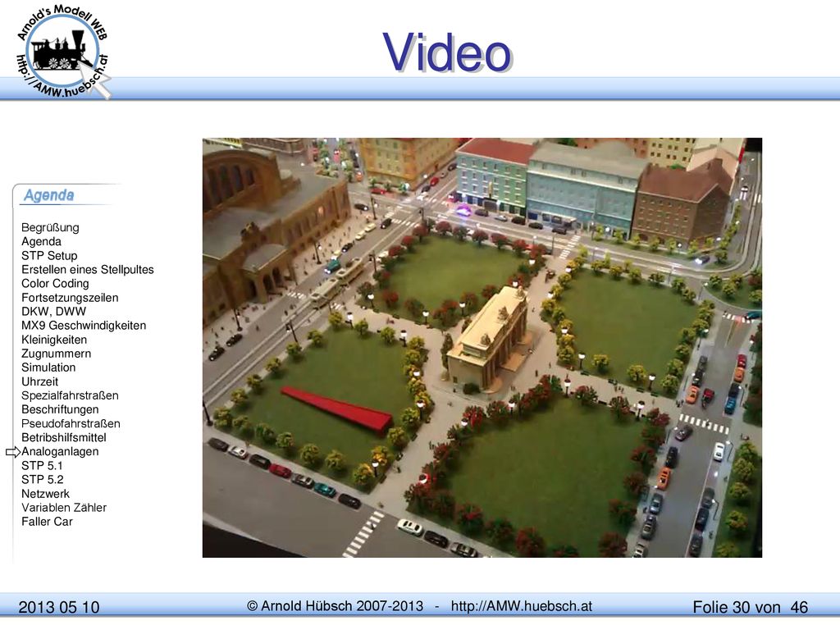This screenshot has width=840, height=630.
Task: Select Color Coding agenda entry
Action: pyautogui.click(x=55, y=283)
